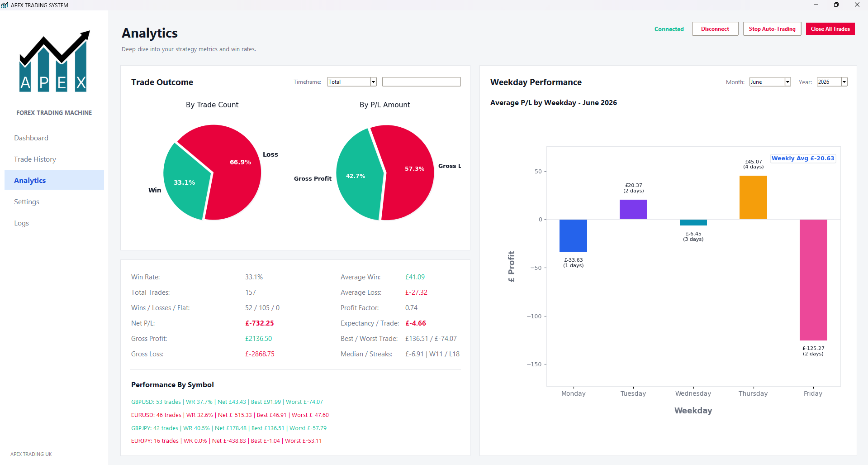Click the Expectancy value £-4.66
Viewport: 868px width, 465px height.
point(416,323)
